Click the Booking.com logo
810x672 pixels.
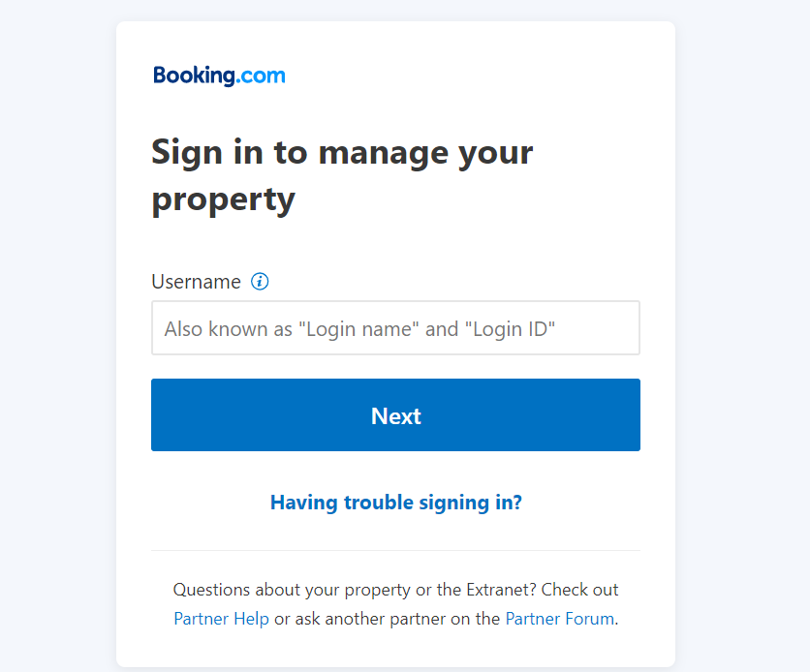point(219,76)
